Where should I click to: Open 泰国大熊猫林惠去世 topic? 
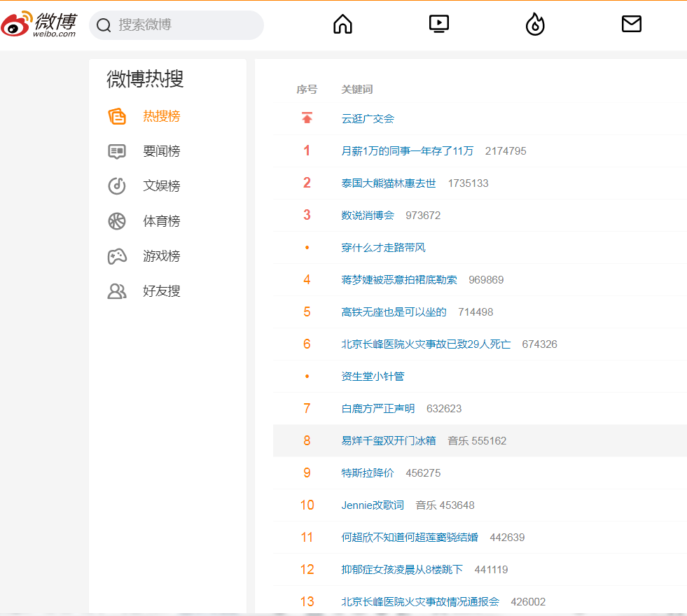(389, 183)
